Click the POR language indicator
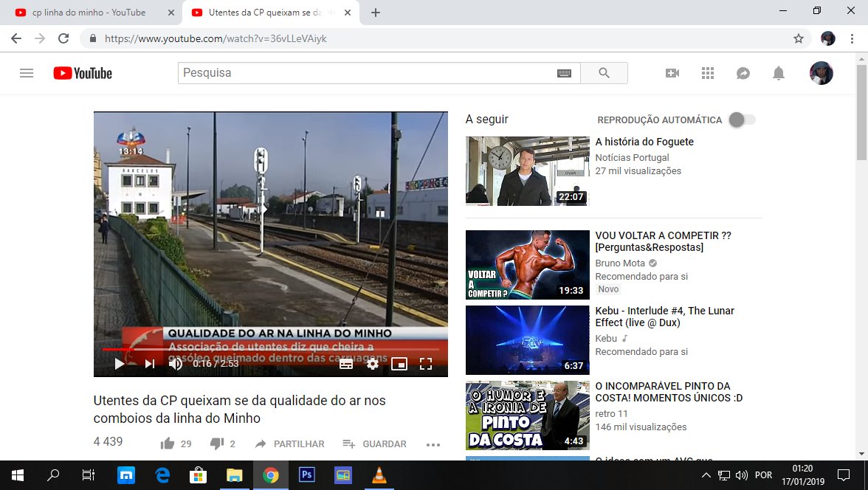Image resolution: width=868 pixels, height=490 pixels. 763,475
